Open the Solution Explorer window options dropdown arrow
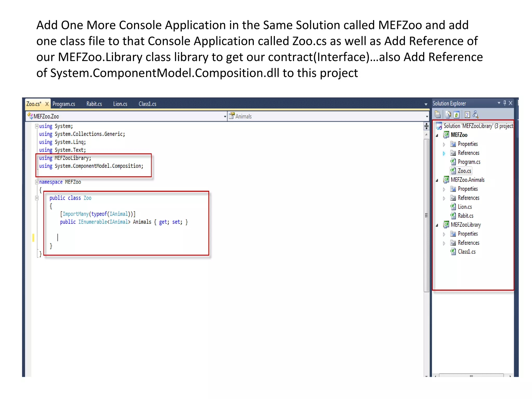The width and height of the screenshot is (532, 399). 499,103
